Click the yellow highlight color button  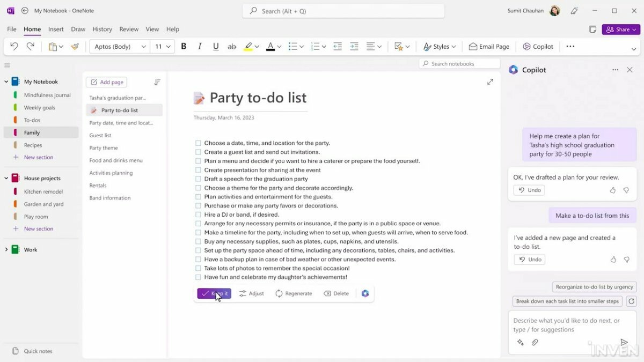(x=247, y=47)
